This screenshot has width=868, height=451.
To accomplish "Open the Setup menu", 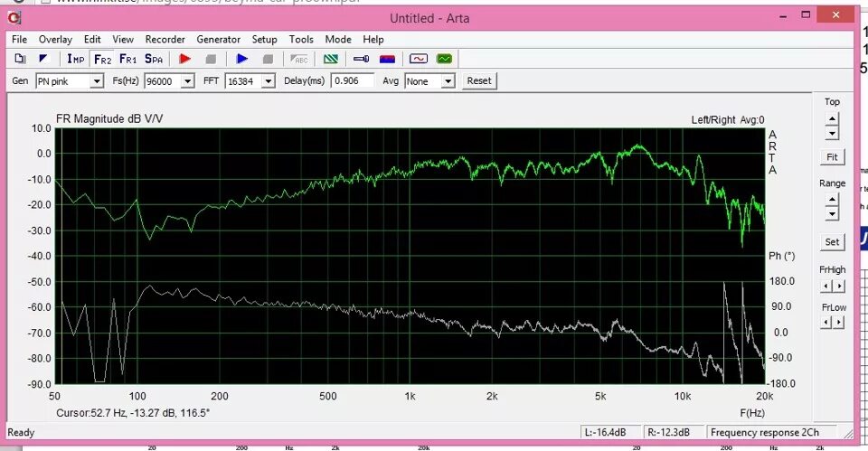I will 264,39.
